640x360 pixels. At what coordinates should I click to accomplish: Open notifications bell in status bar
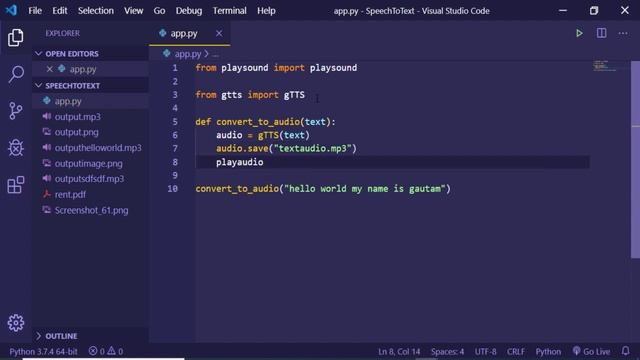coord(625,351)
